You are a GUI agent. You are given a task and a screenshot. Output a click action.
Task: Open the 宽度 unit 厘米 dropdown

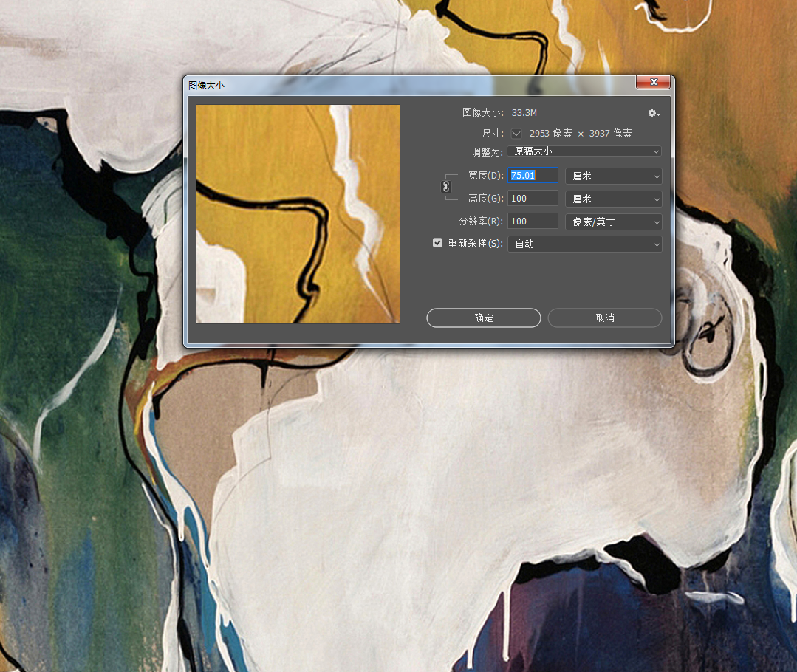614,176
